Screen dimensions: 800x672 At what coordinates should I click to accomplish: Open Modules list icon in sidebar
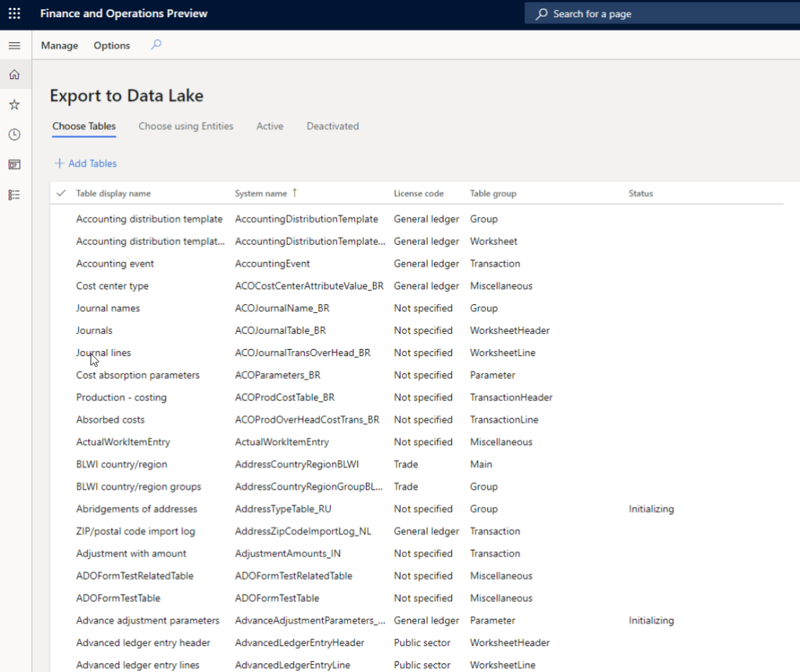point(14,195)
